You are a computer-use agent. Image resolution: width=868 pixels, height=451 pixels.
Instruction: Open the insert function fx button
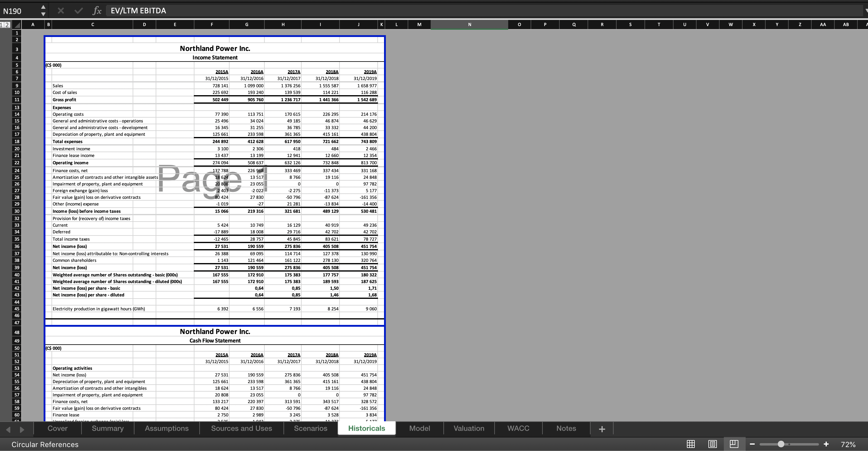coord(97,11)
